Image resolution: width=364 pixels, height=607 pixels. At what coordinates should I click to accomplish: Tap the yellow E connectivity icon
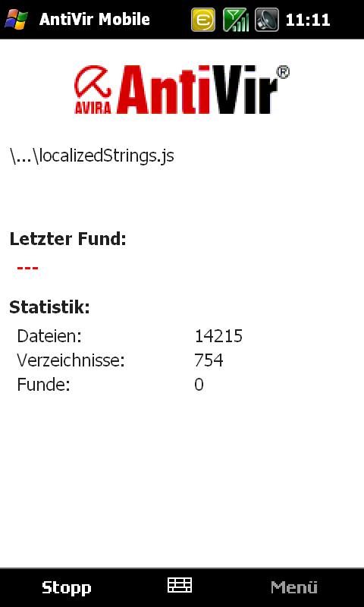(x=203, y=20)
